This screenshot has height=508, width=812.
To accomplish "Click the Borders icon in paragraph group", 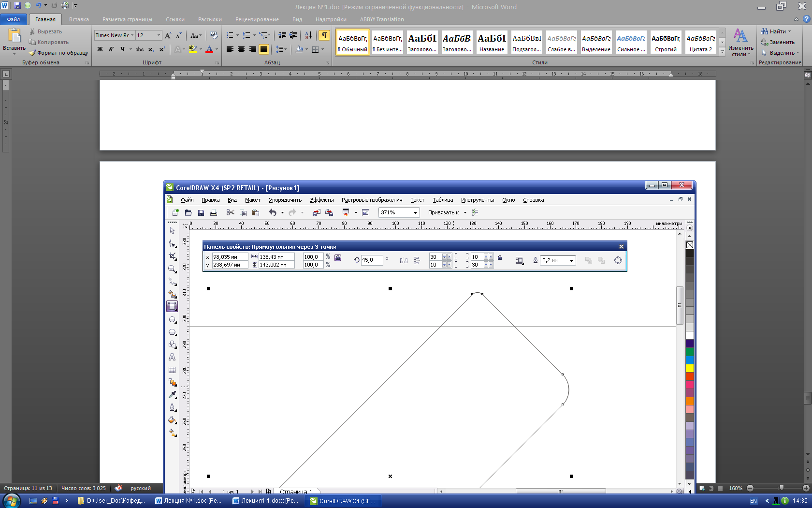I will [x=315, y=49].
